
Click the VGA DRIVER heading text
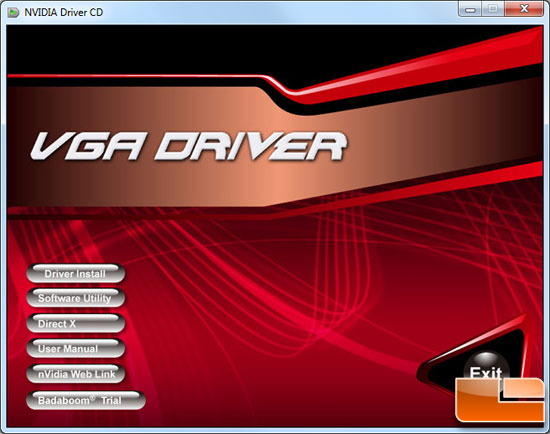tap(188, 146)
